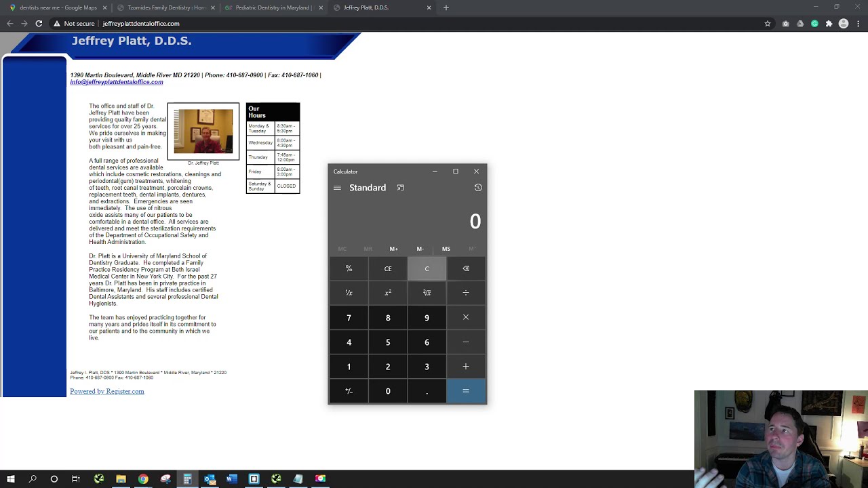868x488 pixels.
Task: Click the decimal point key
Action: coord(427,390)
